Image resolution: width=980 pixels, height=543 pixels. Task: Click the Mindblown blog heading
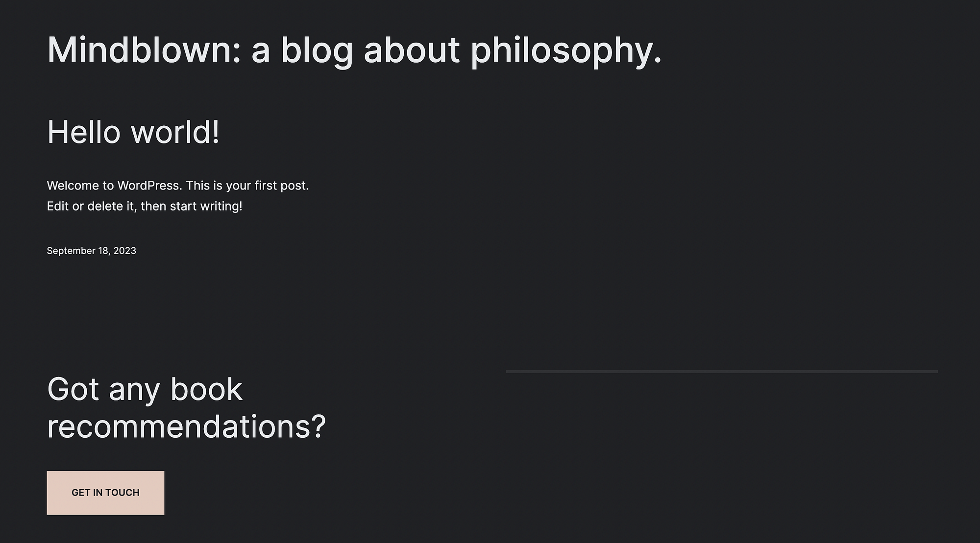(x=354, y=50)
